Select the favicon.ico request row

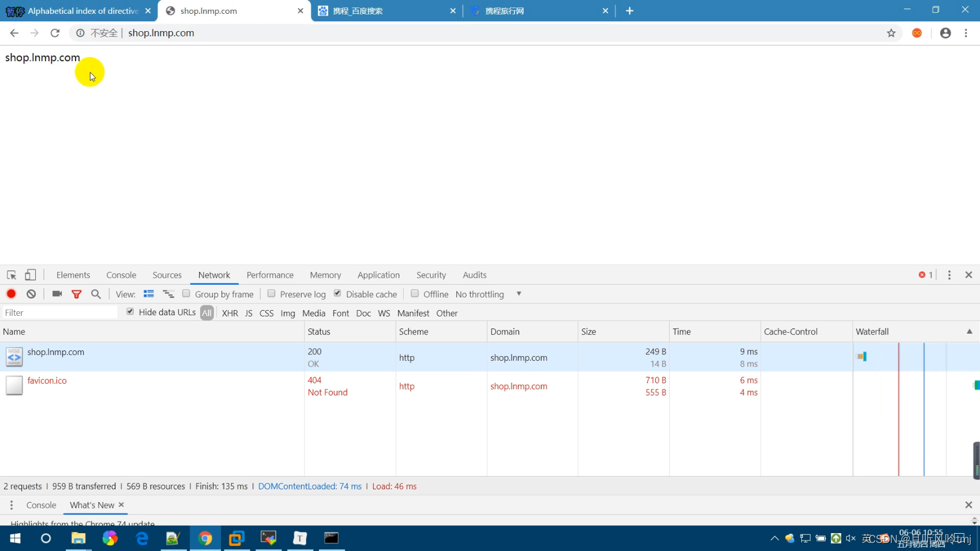click(x=47, y=381)
